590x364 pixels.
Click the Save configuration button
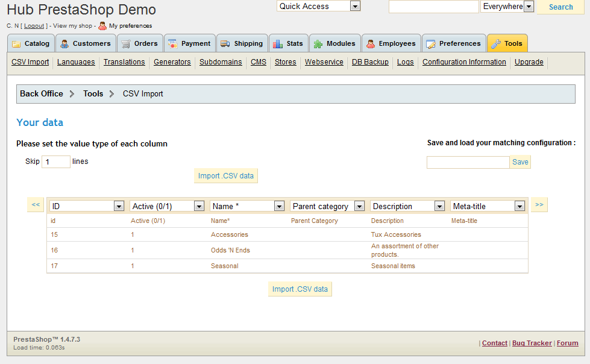pos(520,162)
